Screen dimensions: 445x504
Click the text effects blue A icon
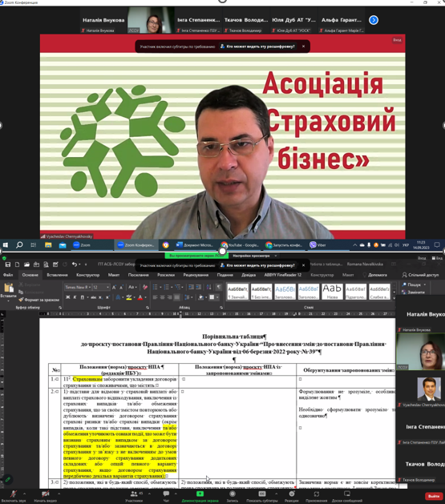tap(118, 297)
